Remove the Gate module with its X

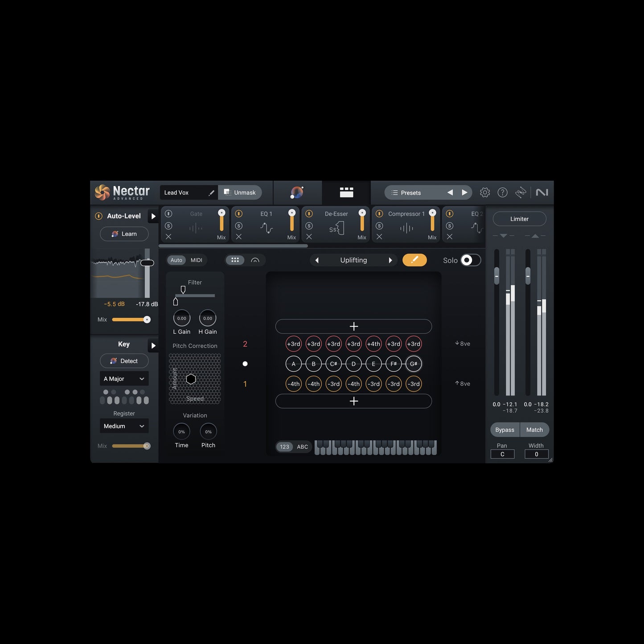point(168,237)
